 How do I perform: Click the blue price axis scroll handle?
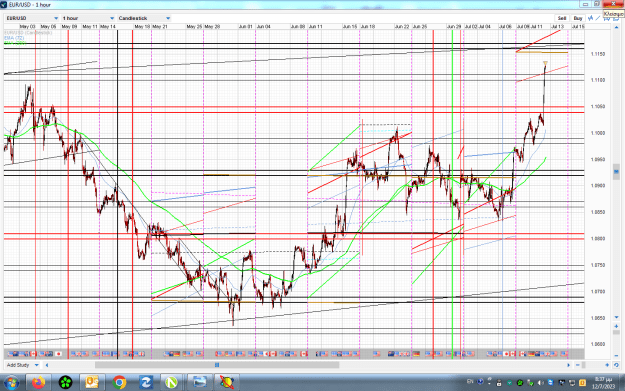pyautogui.click(x=616, y=172)
